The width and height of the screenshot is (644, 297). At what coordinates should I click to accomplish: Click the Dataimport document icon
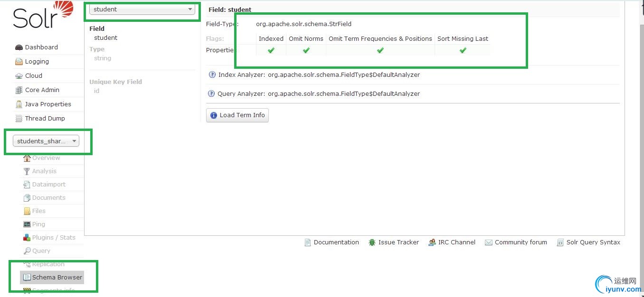coord(27,185)
